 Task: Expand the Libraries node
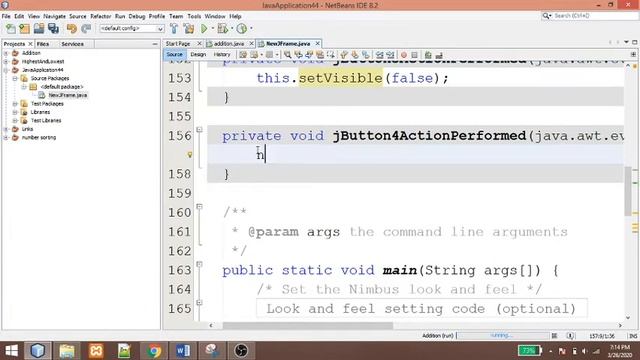point(15,112)
